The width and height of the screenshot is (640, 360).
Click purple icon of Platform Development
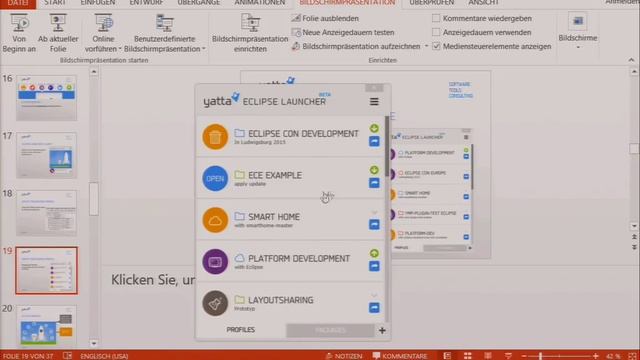(215, 262)
